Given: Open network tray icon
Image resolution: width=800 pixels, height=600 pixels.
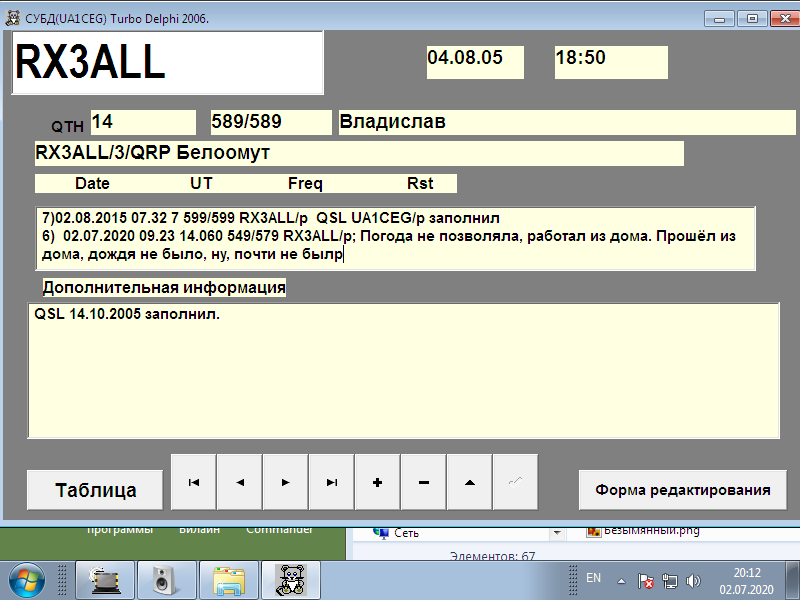Looking at the screenshot, I should point(669,581).
